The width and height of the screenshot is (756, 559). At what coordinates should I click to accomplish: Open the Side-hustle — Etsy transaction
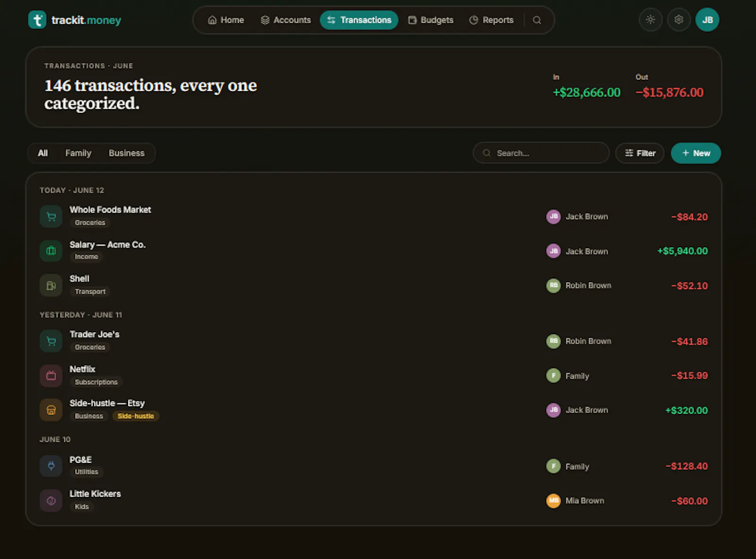373,410
